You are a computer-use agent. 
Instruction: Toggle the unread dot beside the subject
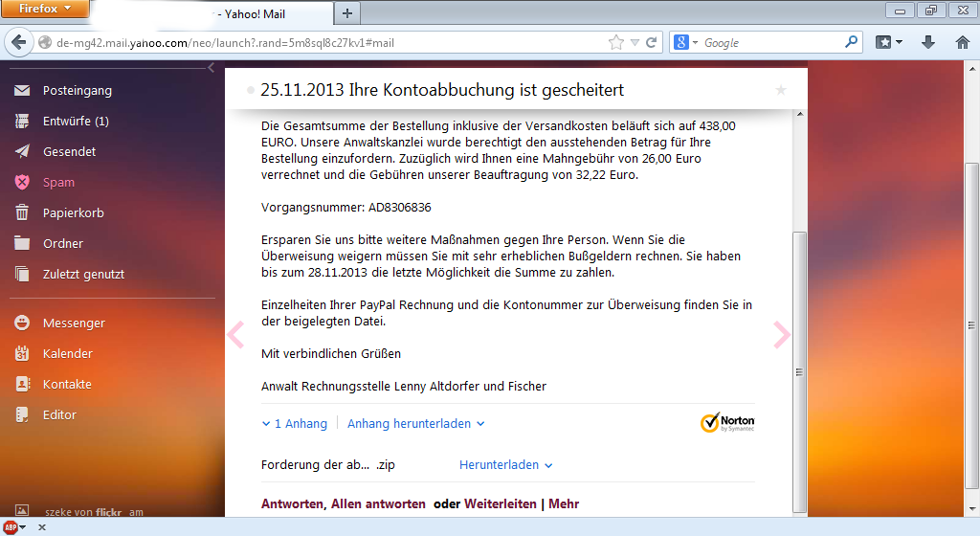250,90
